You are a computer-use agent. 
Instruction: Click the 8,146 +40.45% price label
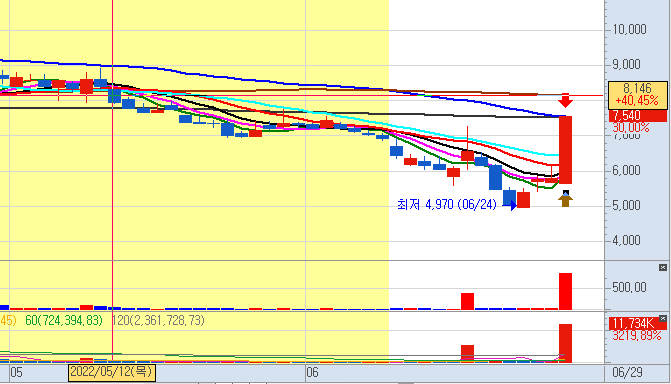(x=637, y=95)
